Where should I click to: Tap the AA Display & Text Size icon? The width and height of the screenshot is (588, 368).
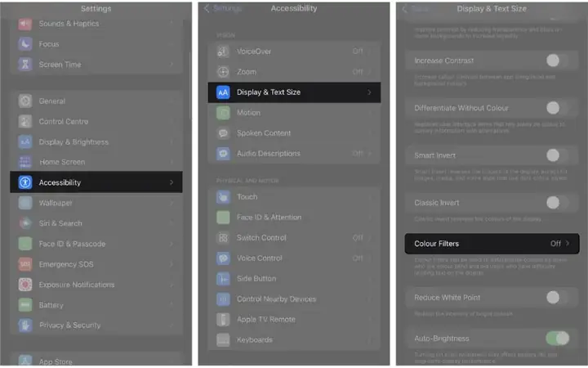click(x=223, y=92)
